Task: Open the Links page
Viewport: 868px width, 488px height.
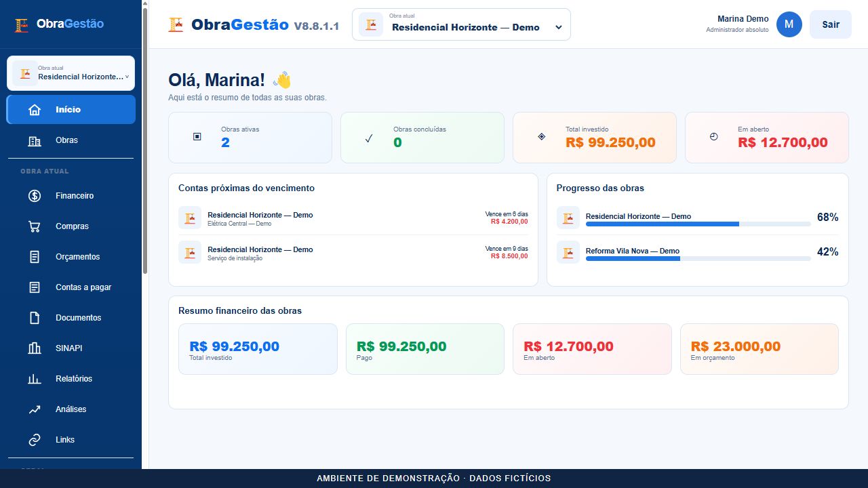Action: click(71, 440)
